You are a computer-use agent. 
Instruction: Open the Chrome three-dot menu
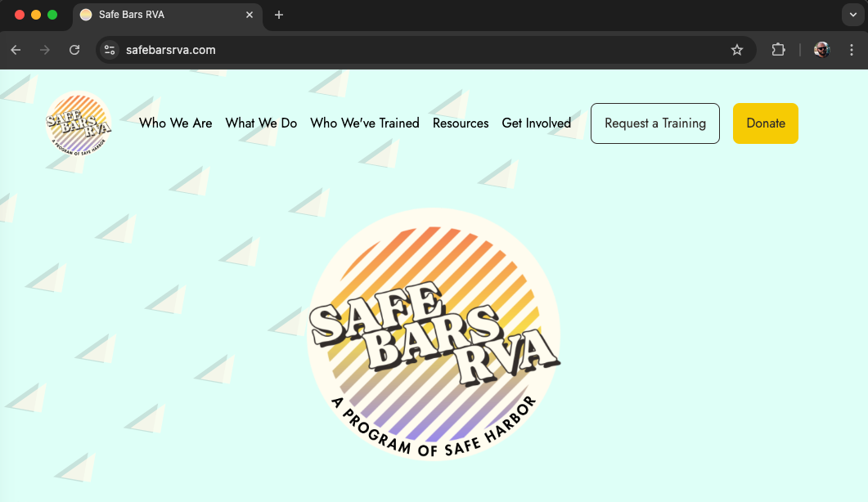[852, 50]
